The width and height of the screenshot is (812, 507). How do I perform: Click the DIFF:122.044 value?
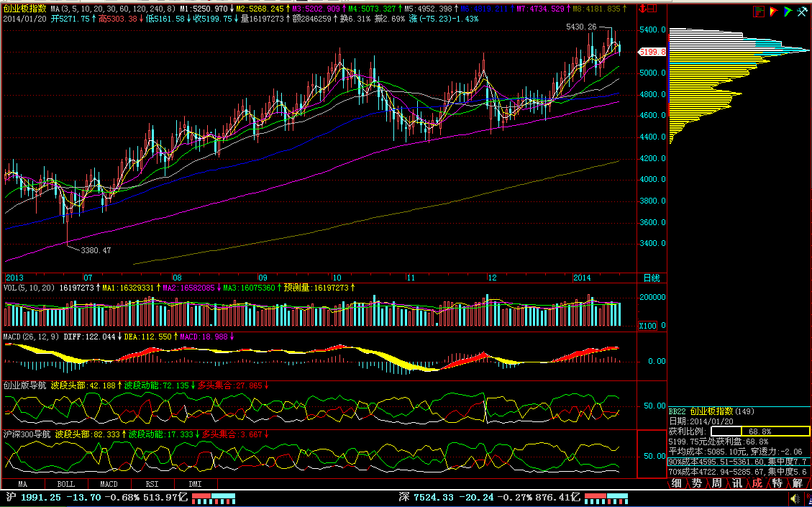[89, 337]
